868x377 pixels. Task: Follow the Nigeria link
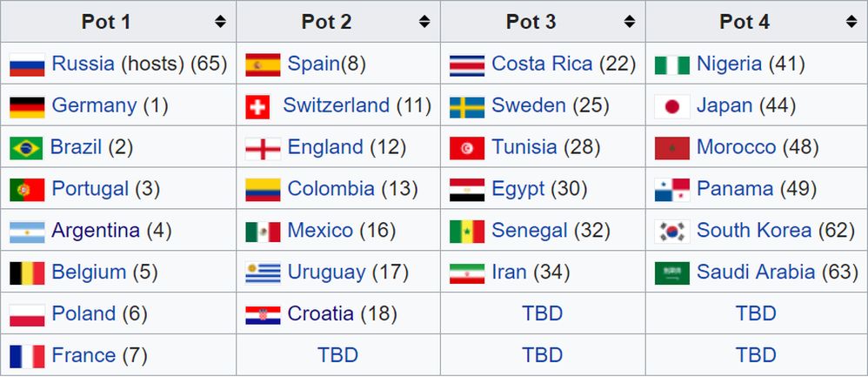tap(729, 64)
